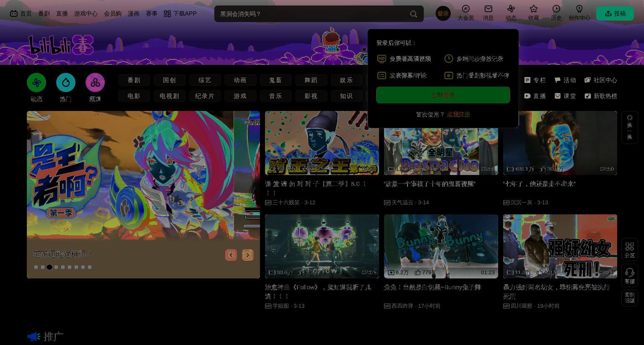This screenshot has width=644, height=345.
Task: Open 游戏中心 from the top navigation
Action: point(86,13)
